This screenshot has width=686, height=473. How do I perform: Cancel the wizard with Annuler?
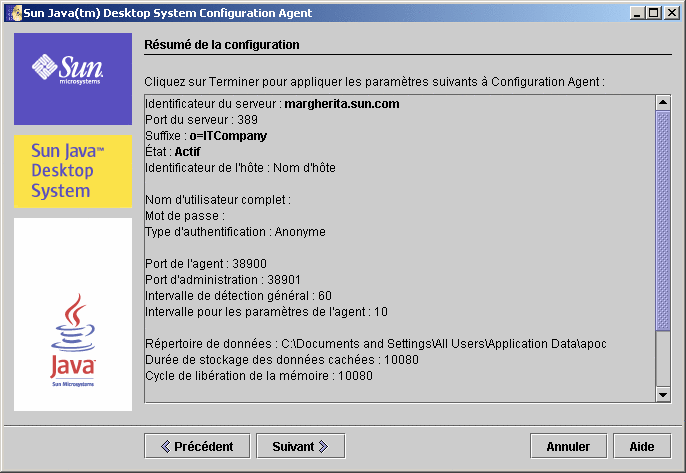coord(568,446)
